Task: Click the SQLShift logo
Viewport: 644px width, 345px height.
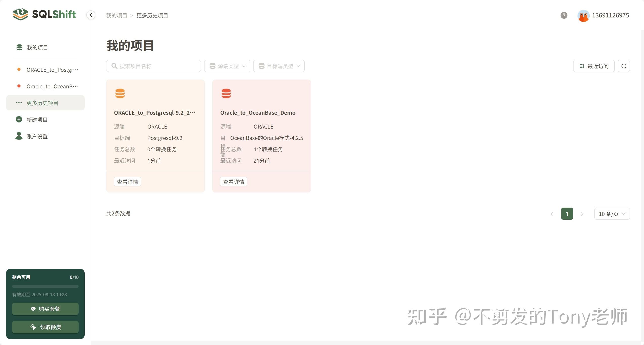Action: (x=44, y=14)
